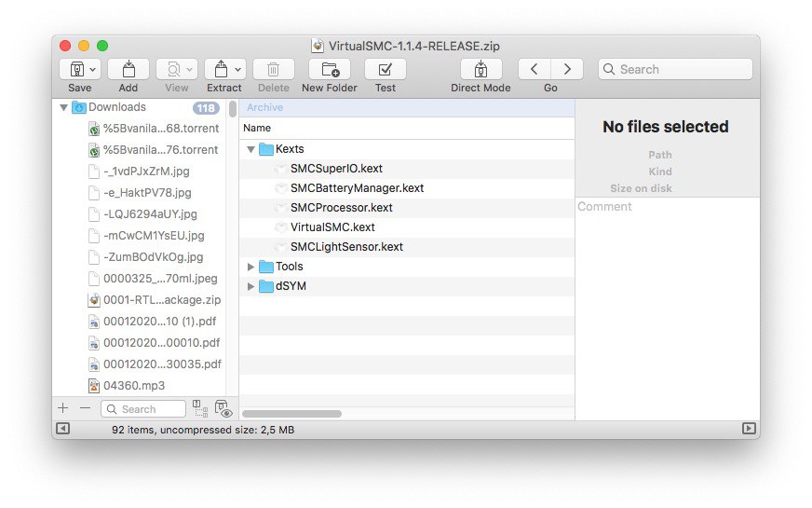Click the Test archive icon
The image size is (812, 508).
(x=386, y=70)
